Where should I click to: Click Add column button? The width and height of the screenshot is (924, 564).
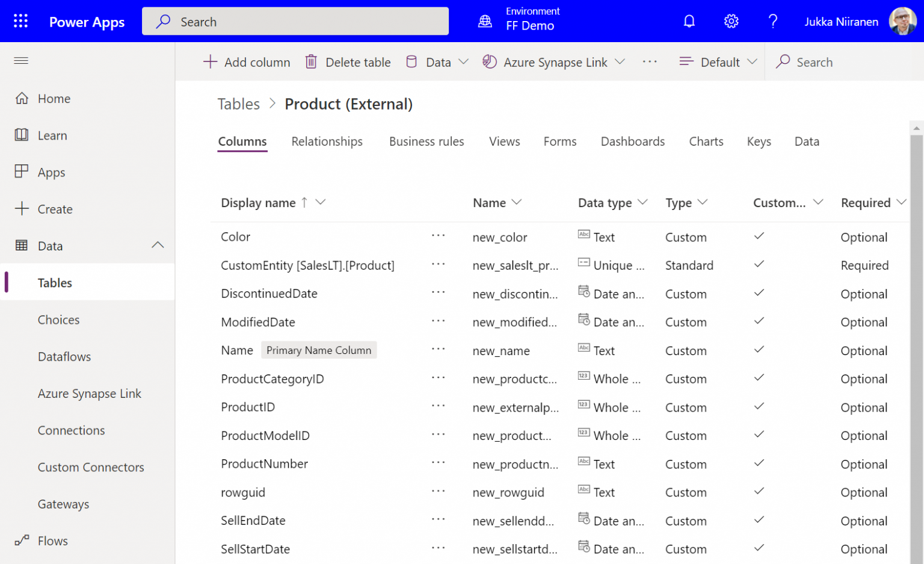(247, 62)
